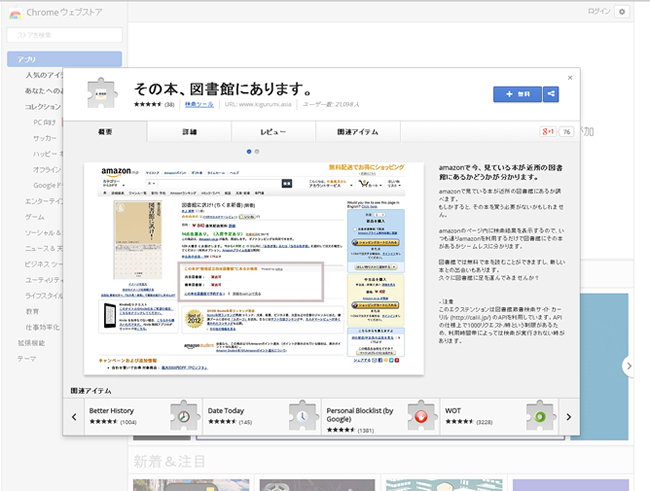Click the Google +1 button
650x491 pixels.
coord(548,131)
